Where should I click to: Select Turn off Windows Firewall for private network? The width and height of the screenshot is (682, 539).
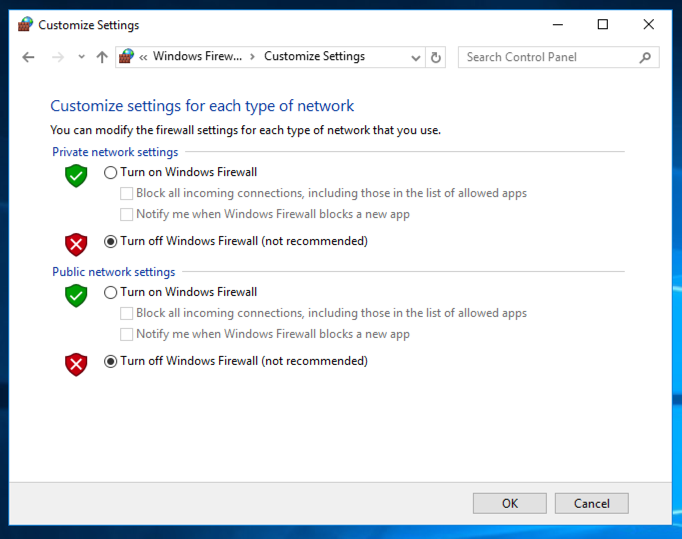(x=110, y=241)
